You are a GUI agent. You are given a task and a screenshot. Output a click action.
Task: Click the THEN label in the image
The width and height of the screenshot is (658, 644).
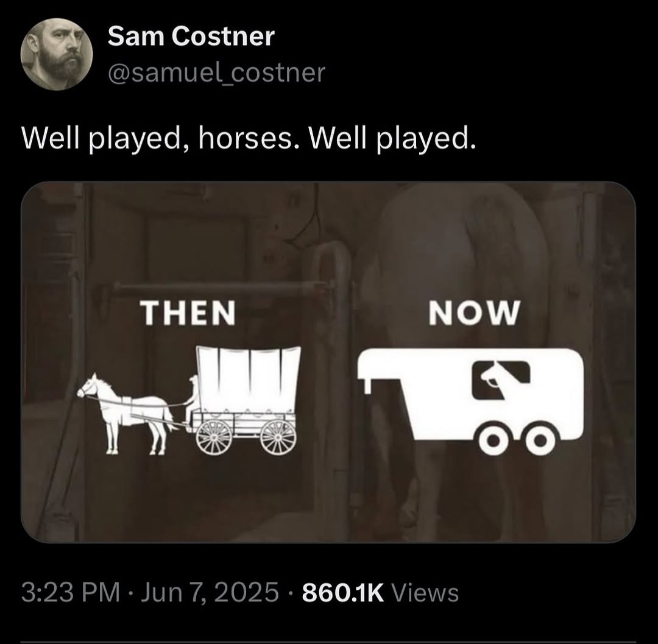pos(188,314)
